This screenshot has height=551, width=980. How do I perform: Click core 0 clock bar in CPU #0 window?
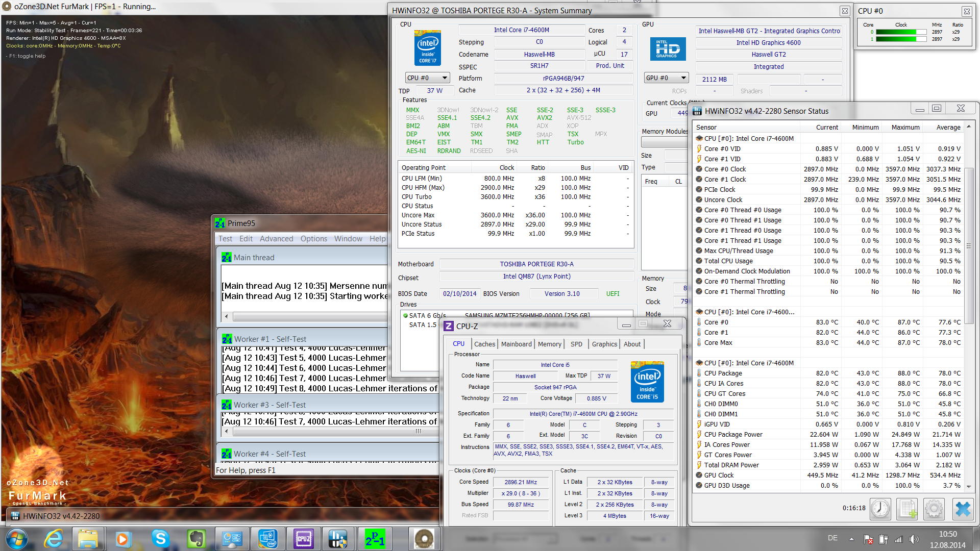901,32
